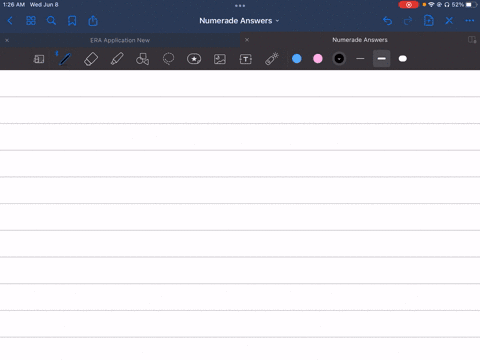Set the medium stroke width

(x=382, y=59)
